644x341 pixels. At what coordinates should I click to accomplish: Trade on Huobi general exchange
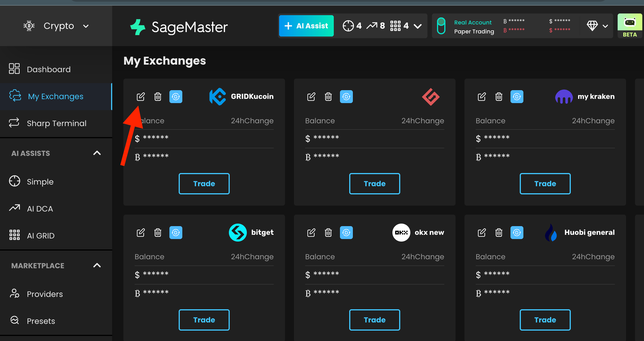[545, 320]
